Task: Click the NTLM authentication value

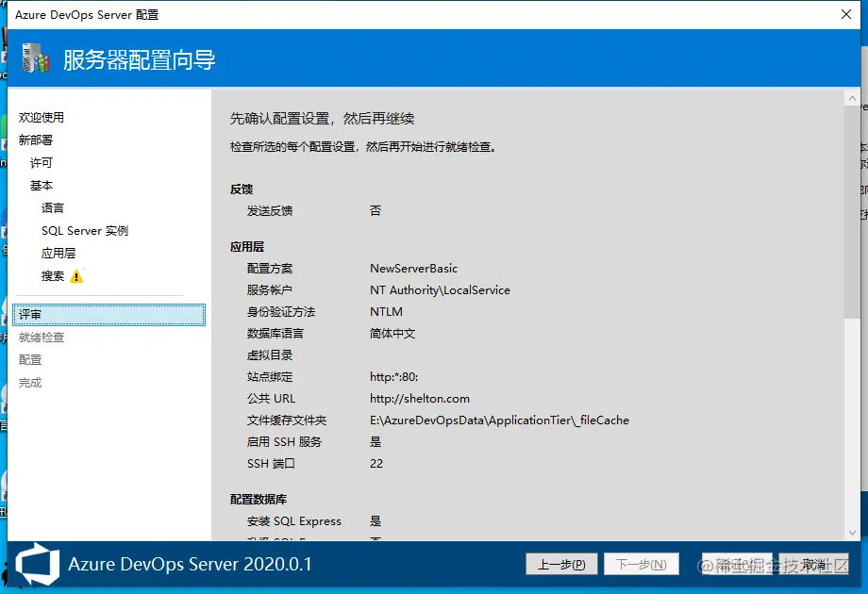Action: [387, 311]
